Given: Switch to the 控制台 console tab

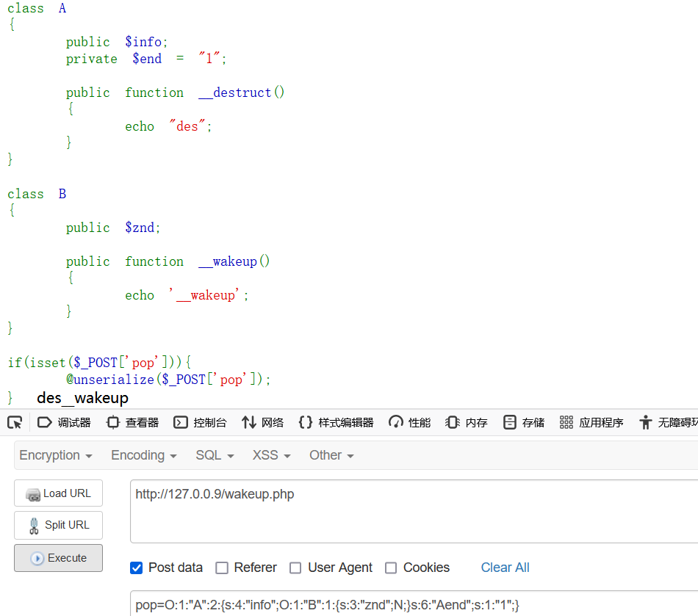Looking at the screenshot, I should 200,422.
